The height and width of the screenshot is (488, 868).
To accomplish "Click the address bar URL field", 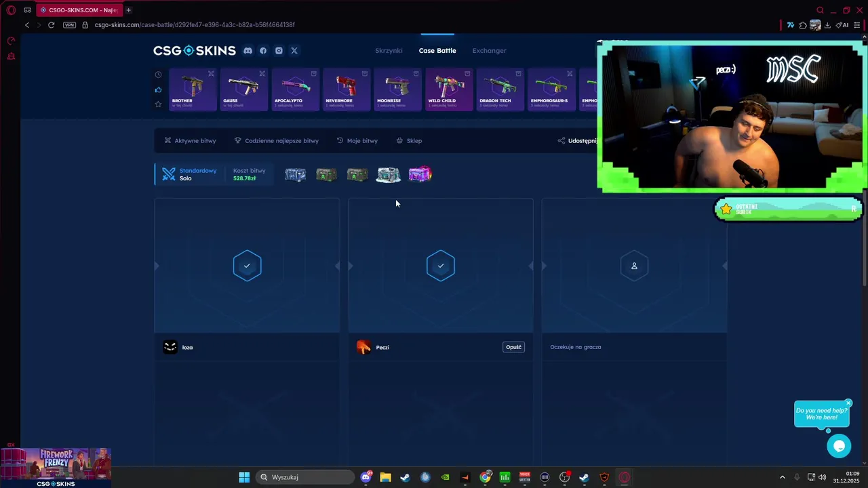I will click(194, 25).
